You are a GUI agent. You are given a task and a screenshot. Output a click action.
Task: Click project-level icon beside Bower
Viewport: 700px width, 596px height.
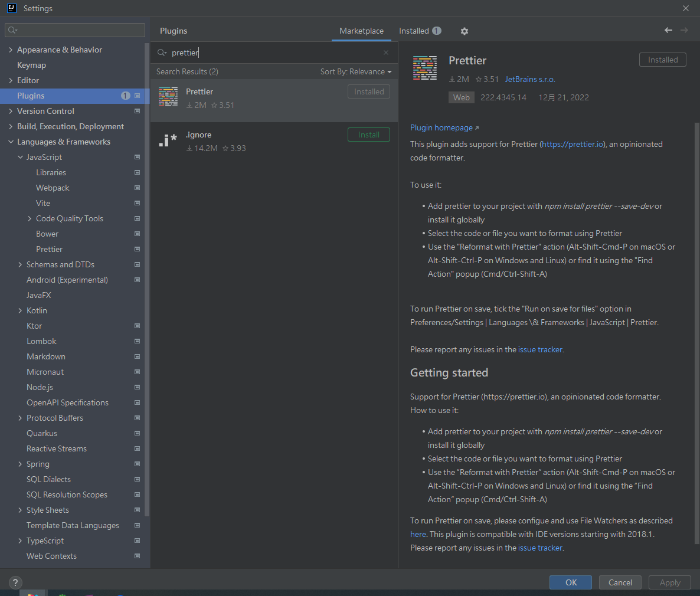tap(137, 234)
